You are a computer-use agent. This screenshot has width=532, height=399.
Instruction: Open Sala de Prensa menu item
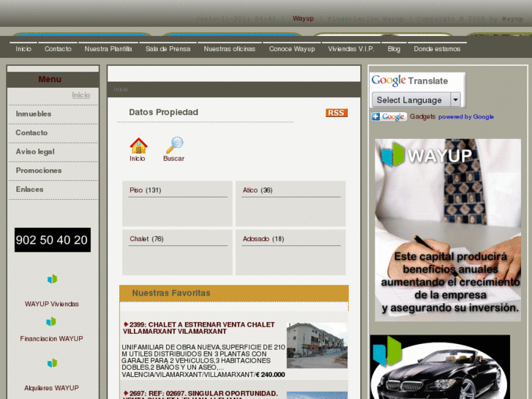coord(168,49)
